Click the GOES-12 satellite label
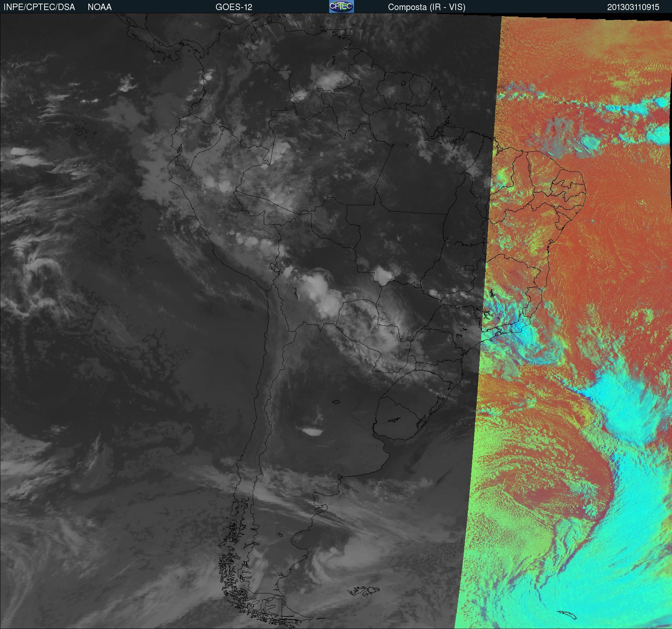Viewport: 672px width, 629px height. [234, 7]
